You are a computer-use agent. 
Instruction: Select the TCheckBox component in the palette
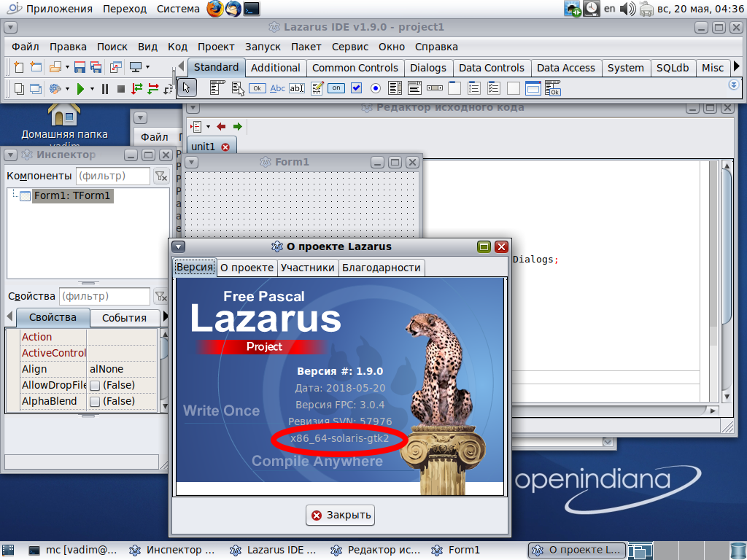[357, 88]
